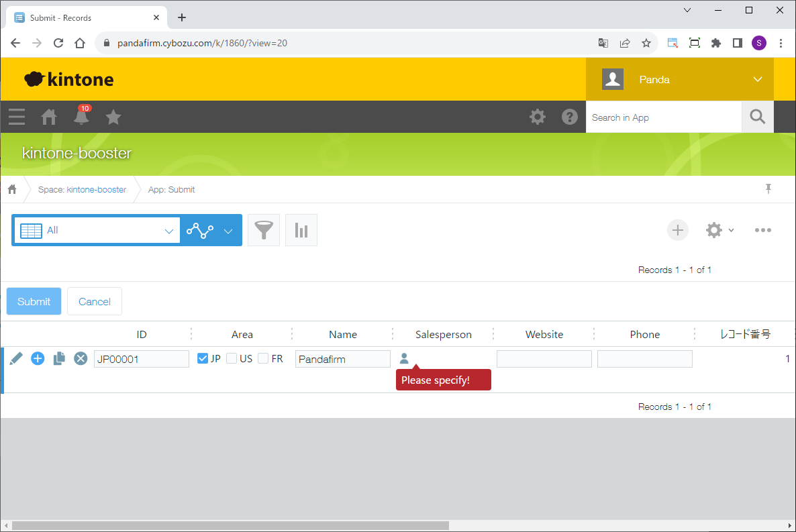Click the Website input field
The height and width of the screenshot is (532, 796).
(544, 359)
